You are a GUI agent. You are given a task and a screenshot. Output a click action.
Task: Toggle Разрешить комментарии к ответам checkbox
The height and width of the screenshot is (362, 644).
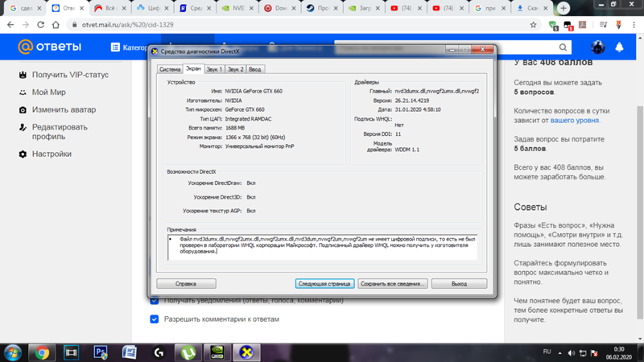tap(154, 319)
